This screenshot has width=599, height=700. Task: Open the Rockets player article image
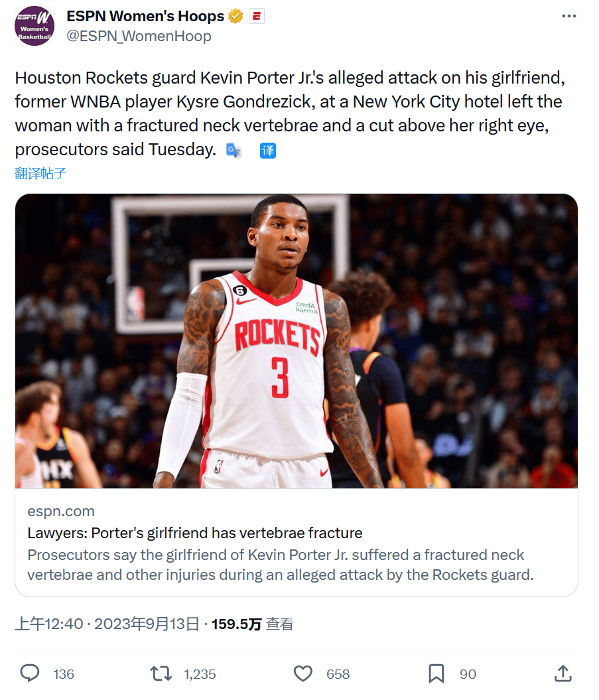pos(297,341)
